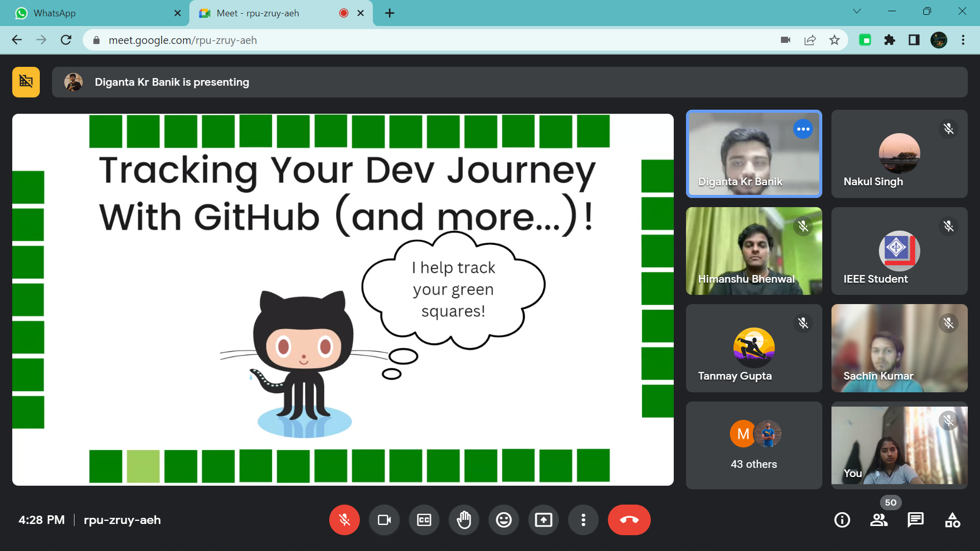Leave the call with red hangup button

[x=629, y=520]
